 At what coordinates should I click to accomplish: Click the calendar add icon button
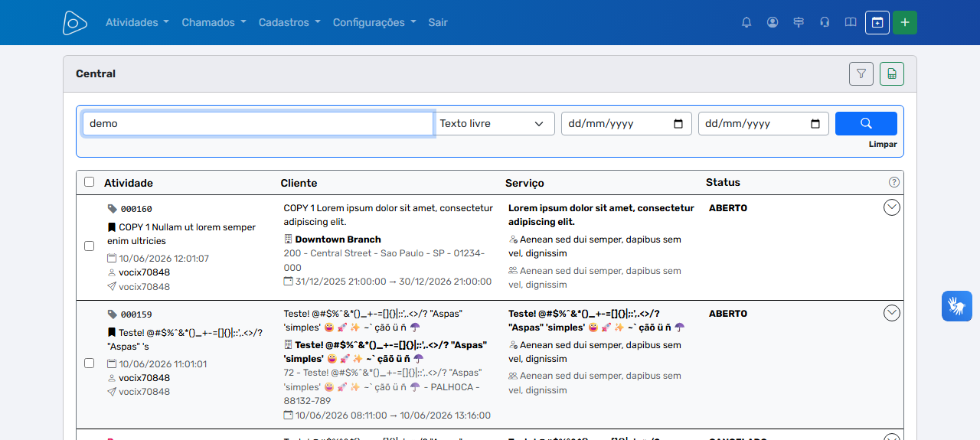pyautogui.click(x=877, y=22)
